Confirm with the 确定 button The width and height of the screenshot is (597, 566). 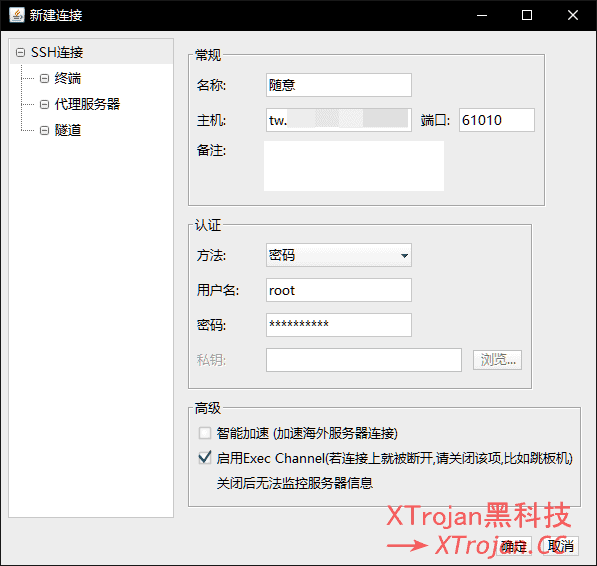point(514,546)
